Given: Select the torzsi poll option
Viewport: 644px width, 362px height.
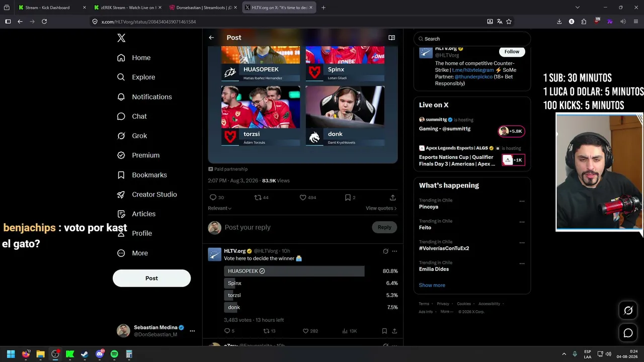Looking at the screenshot, I should (310, 295).
